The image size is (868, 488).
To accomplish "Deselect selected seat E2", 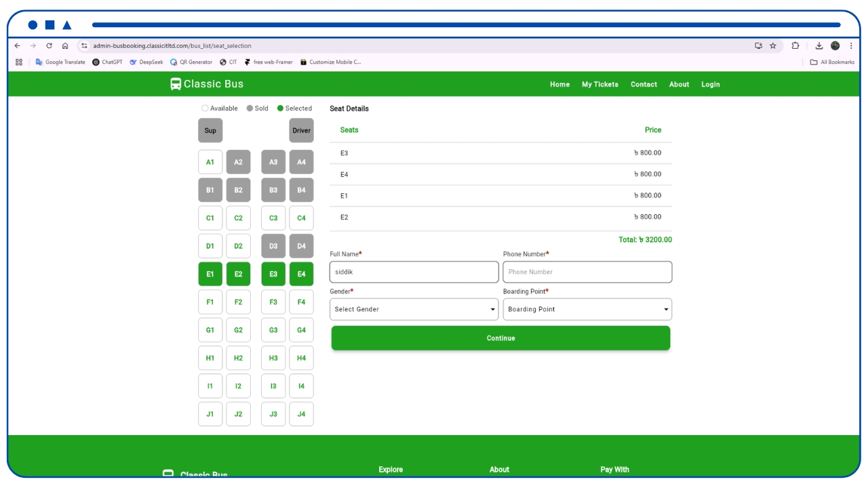I will tap(238, 274).
